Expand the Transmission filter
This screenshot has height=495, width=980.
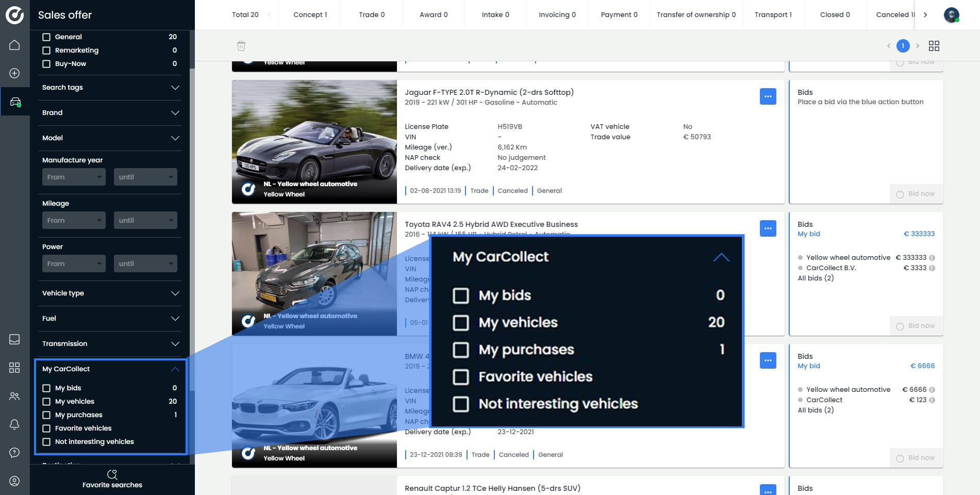point(111,344)
